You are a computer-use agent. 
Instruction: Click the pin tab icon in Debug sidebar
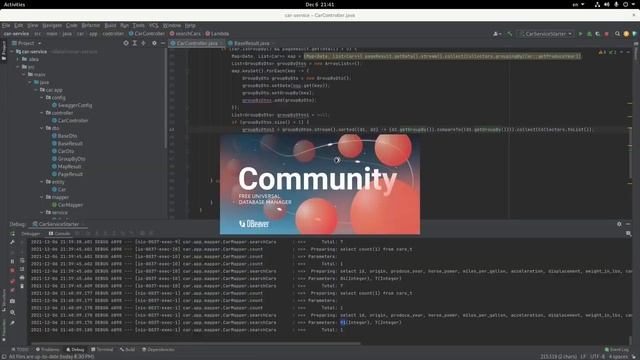click(x=13, y=323)
